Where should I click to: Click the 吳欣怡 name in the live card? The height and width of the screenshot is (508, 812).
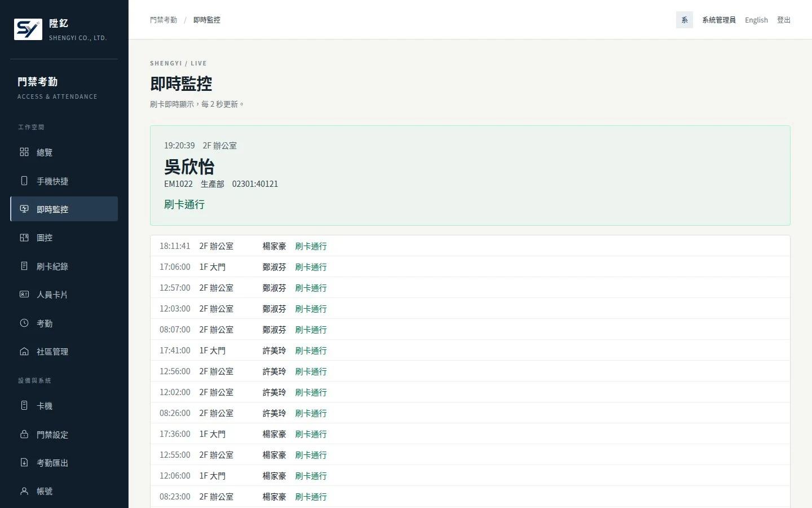189,167
